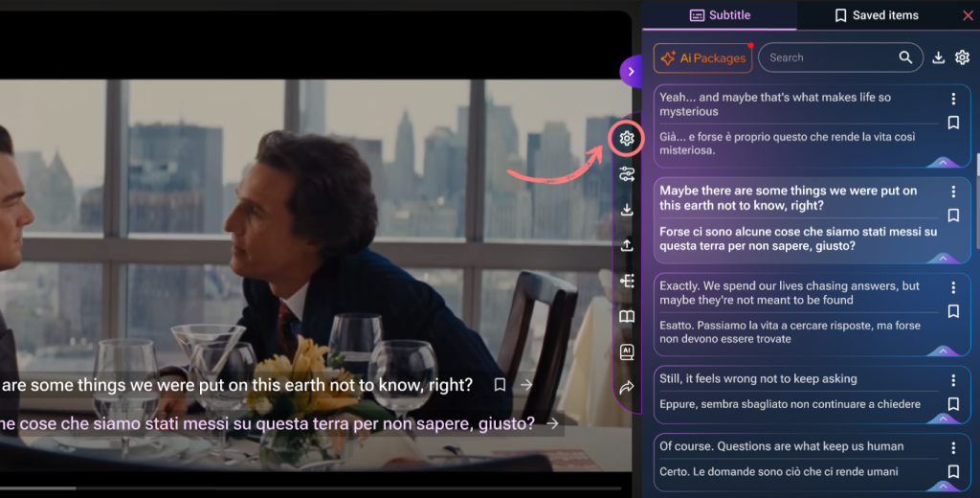Click Italian subtitle line on the video
Image resolution: width=980 pixels, height=498 pixels.
(268, 423)
